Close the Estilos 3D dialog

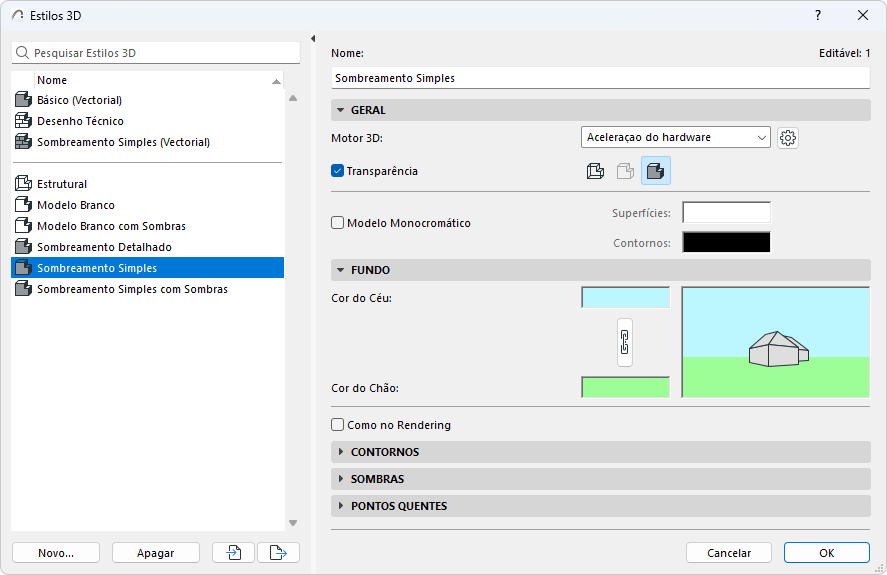863,15
